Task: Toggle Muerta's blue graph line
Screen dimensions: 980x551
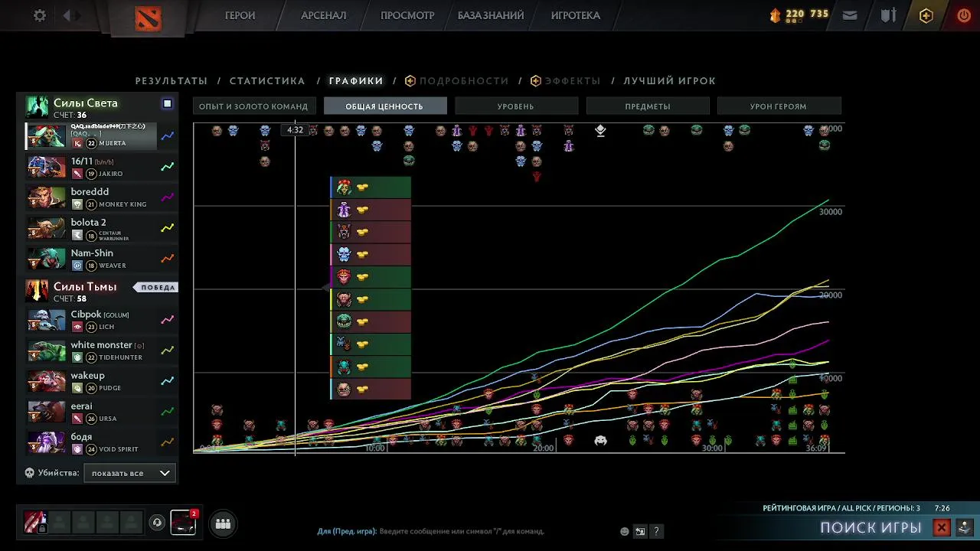Action: 167,136
